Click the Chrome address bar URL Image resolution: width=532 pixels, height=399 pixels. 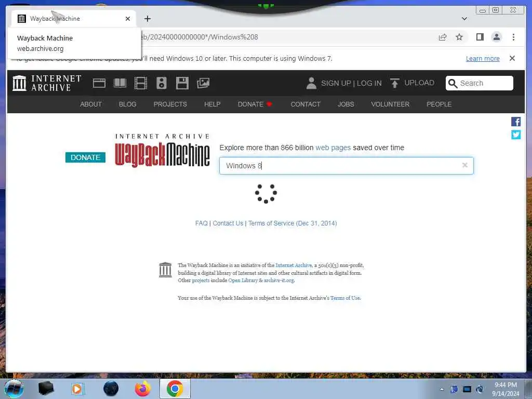199,37
